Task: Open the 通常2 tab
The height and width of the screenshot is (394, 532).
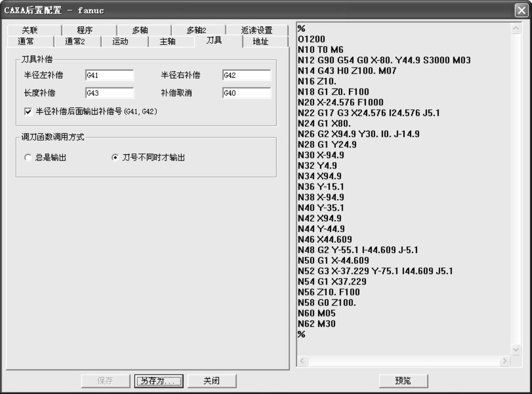Action: (x=75, y=42)
